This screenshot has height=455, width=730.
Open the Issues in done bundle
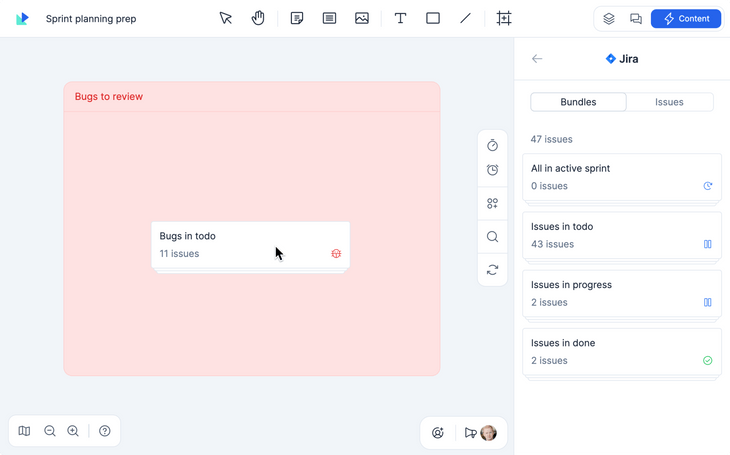pyautogui.click(x=622, y=352)
